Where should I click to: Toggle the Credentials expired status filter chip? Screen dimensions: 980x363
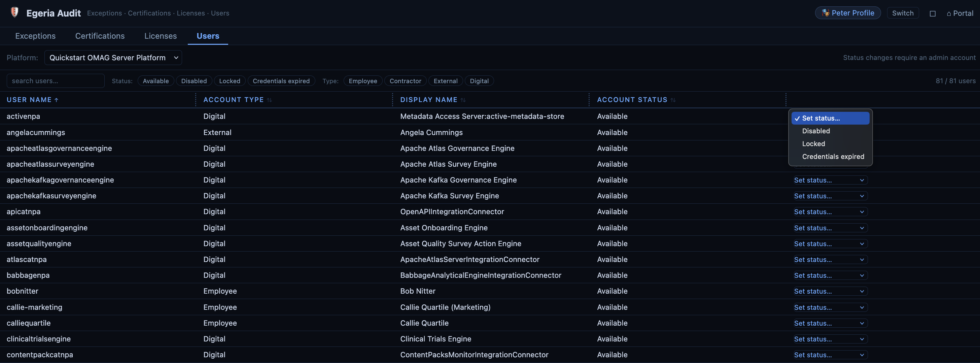(x=281, y=81)
